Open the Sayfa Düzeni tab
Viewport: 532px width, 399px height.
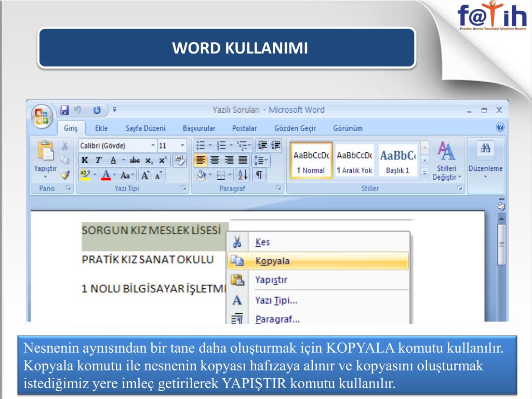tap(145, 128)
